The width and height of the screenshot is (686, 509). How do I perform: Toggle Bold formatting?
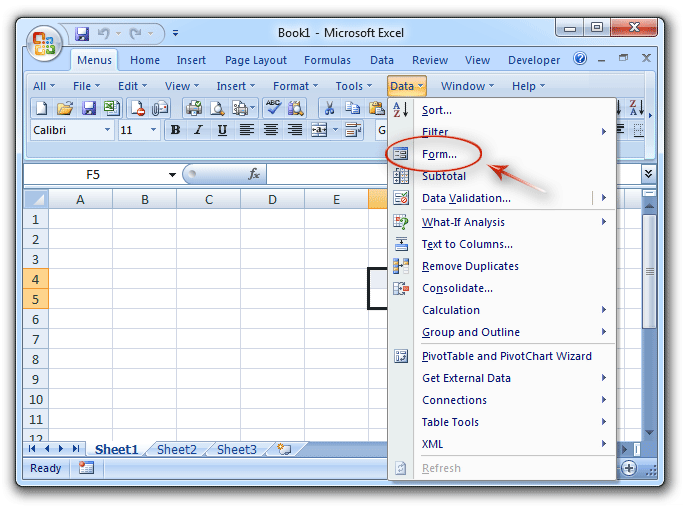click(x=176, y=130)
